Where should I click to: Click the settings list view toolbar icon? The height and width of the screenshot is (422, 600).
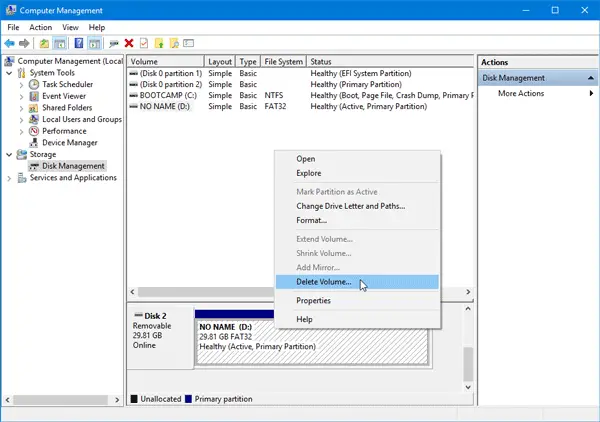click(x=189, y=43)
